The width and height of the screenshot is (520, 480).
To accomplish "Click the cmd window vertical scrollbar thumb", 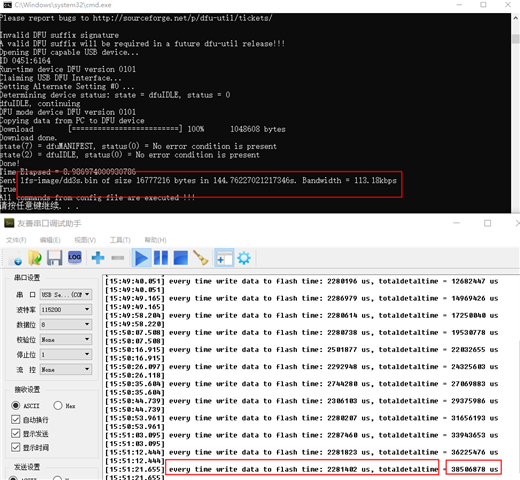I will pos(516,38).
